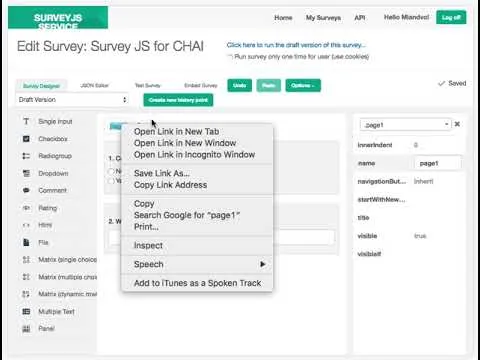The image size is (480, 360).
Task: Open the Draft Version dropdown
Action: [x=72, y=100]
